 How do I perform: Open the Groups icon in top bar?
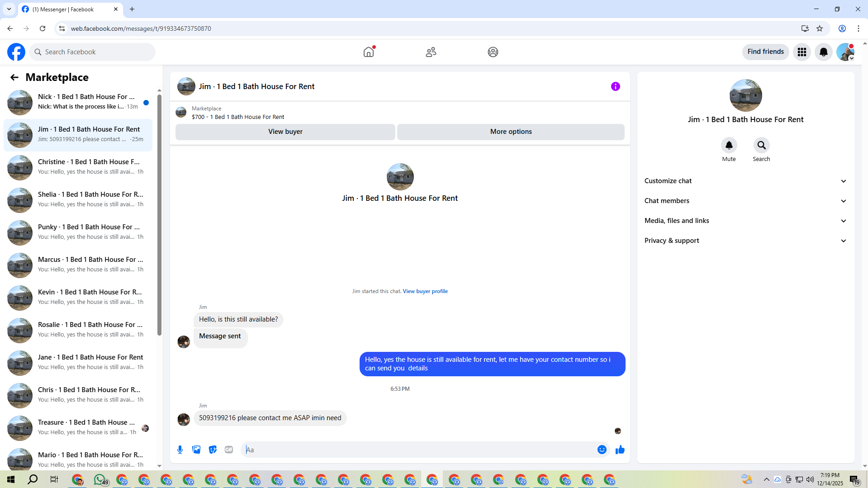(493, 52)
